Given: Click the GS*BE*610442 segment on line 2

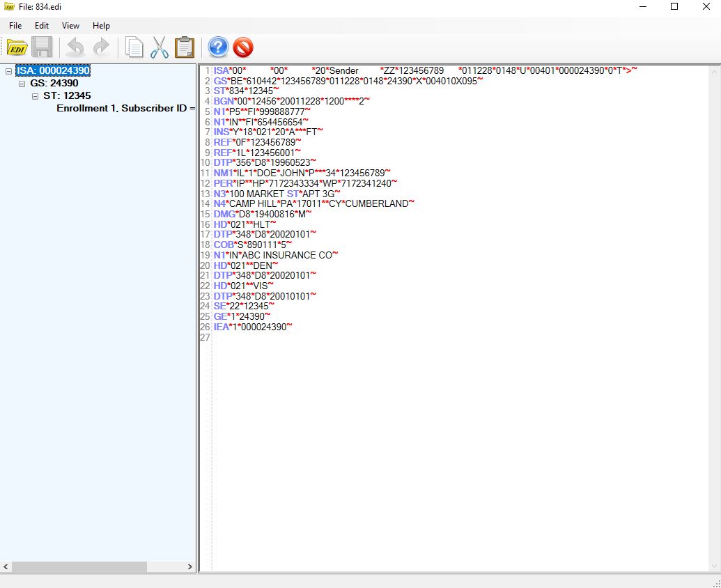Looking at the screenshot, I should point(348,81).
